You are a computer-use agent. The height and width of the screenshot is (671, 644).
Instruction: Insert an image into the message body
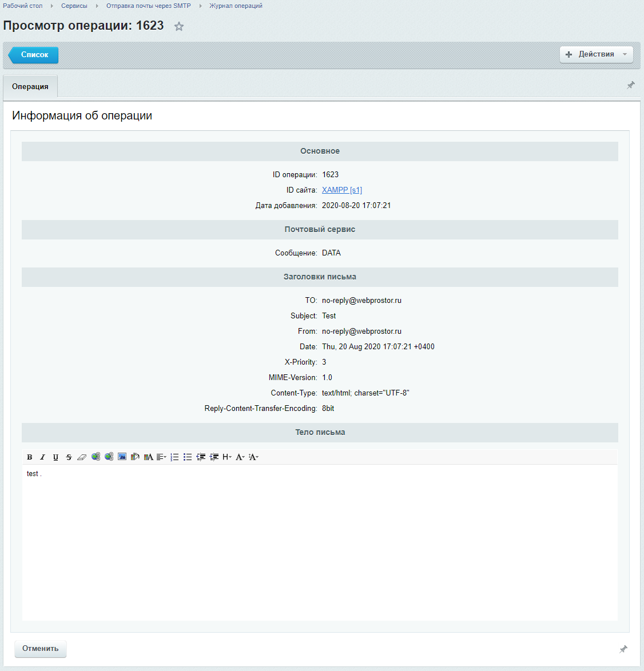pyautogui.click(x=122, y=457)
